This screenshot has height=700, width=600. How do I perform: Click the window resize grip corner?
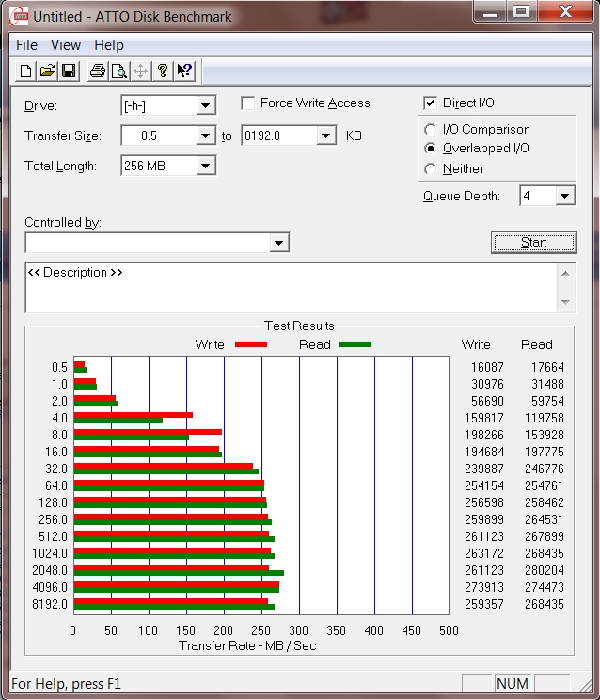click(x=585, y=685)
